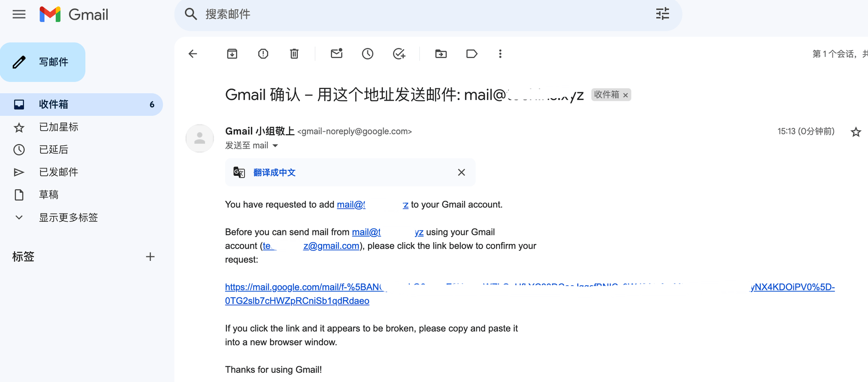This screenshot has width=868, height=382.
Task: Add the email to Tasks
Action: [399, 54]
